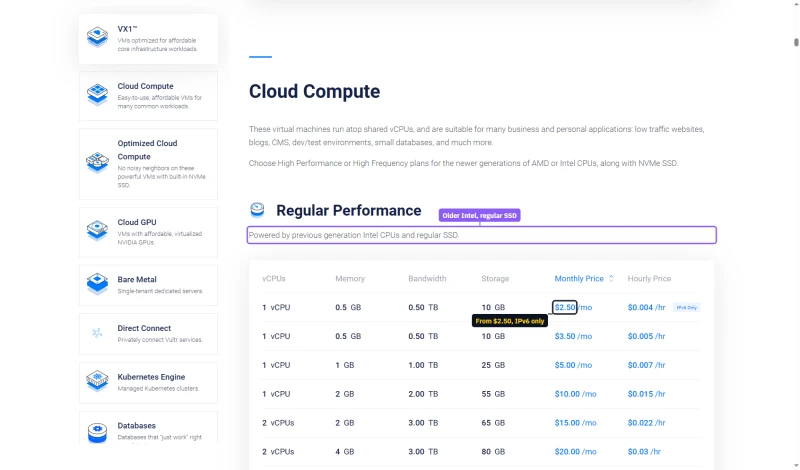Click the 2.00 TB bandwidth cell
This screenshot has height=470, width=800.
click(x=423, y=394)
